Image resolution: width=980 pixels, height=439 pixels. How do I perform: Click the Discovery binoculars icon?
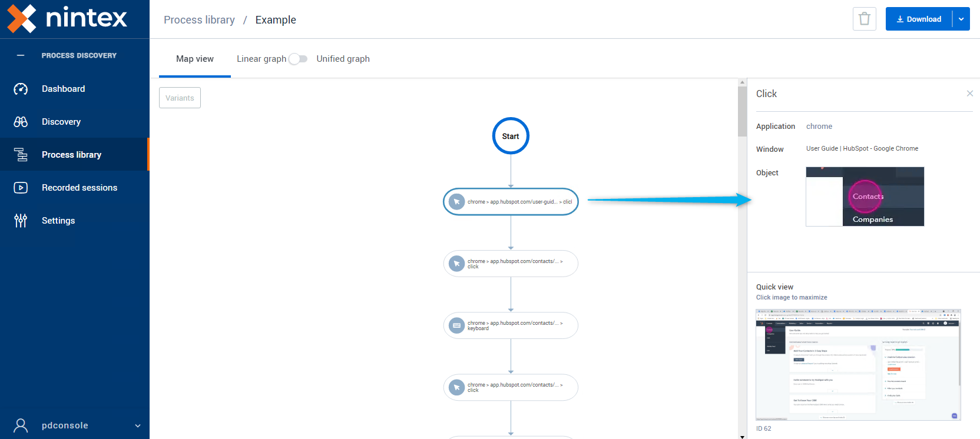click(21, 122)
